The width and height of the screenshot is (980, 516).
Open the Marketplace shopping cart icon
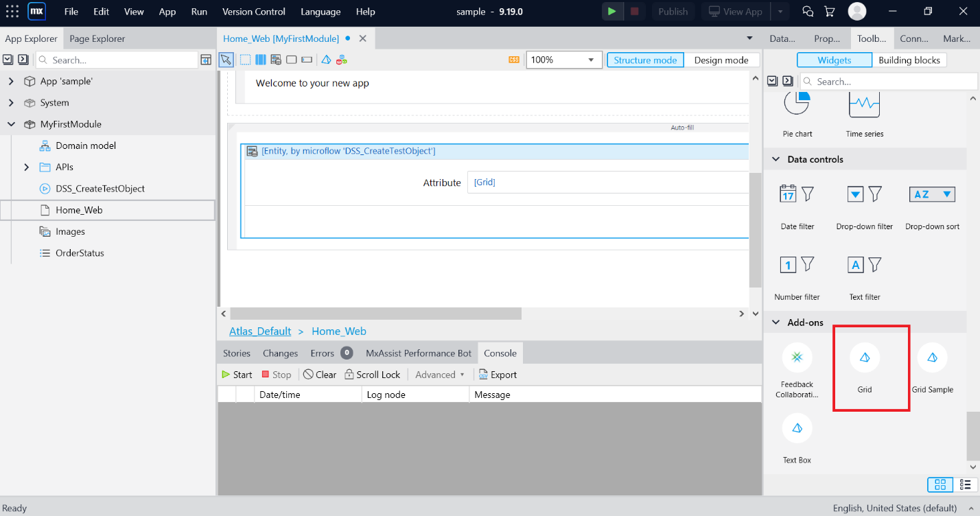[x=829, y=12]
